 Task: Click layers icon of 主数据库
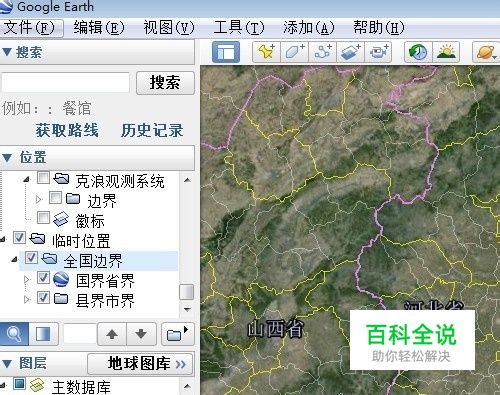click(x=37, y=385)
